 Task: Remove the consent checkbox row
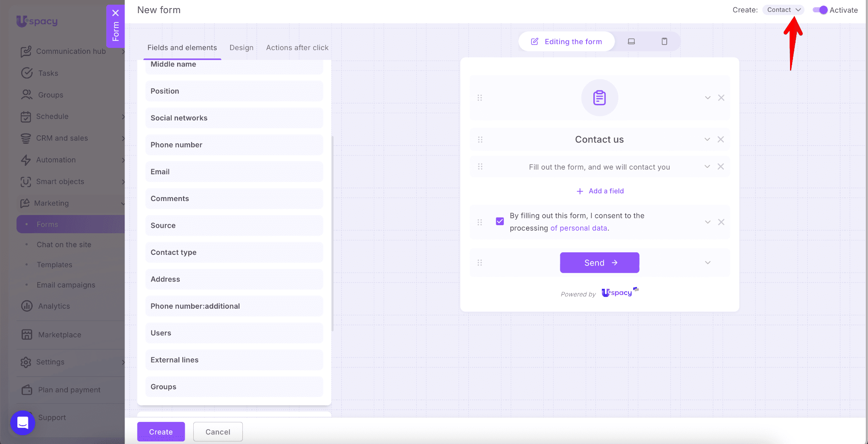(721, 222)
